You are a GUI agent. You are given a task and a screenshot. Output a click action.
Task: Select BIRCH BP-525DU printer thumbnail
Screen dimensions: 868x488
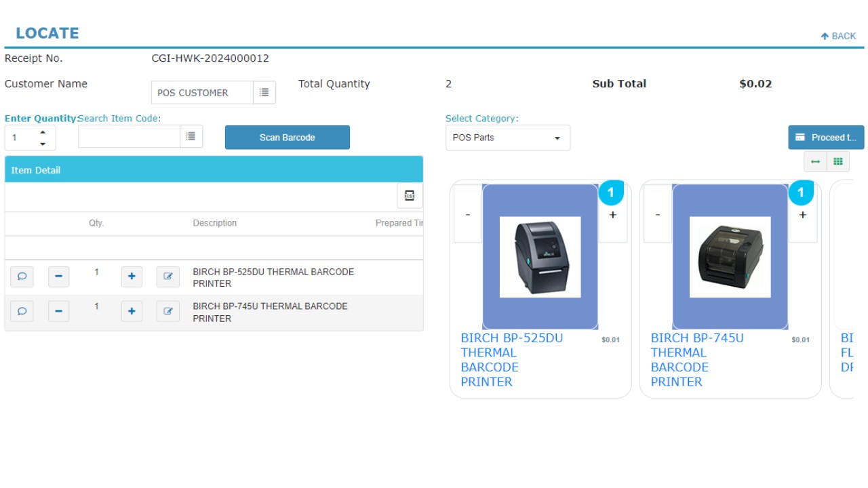(x=540, y=257)
